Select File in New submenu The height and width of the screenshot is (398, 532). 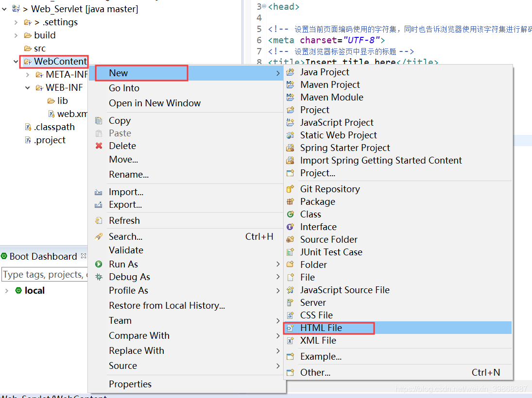pos(397,277)
